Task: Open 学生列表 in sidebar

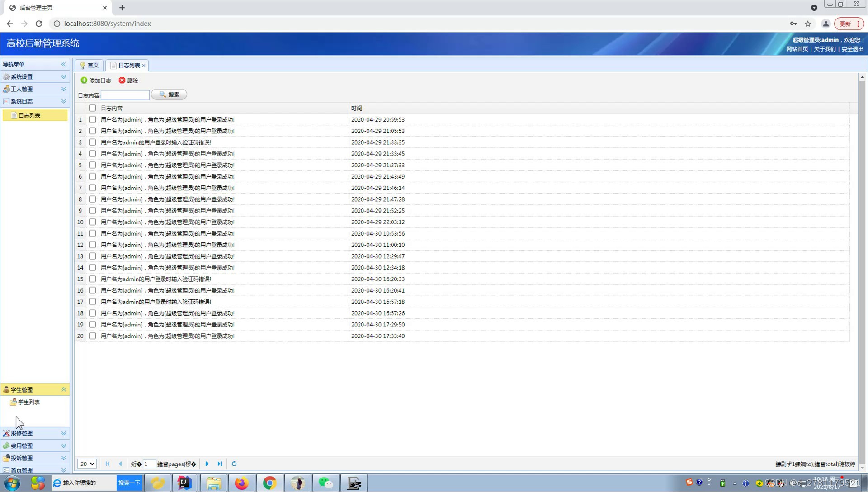Action: click(29, 402)
